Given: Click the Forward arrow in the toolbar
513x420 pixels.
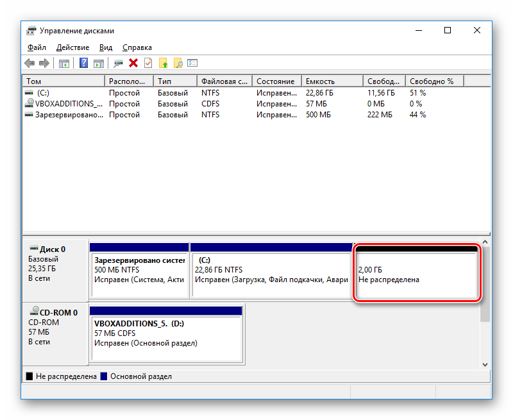Looking at the screenshot, I should click(x=44, y=63).
